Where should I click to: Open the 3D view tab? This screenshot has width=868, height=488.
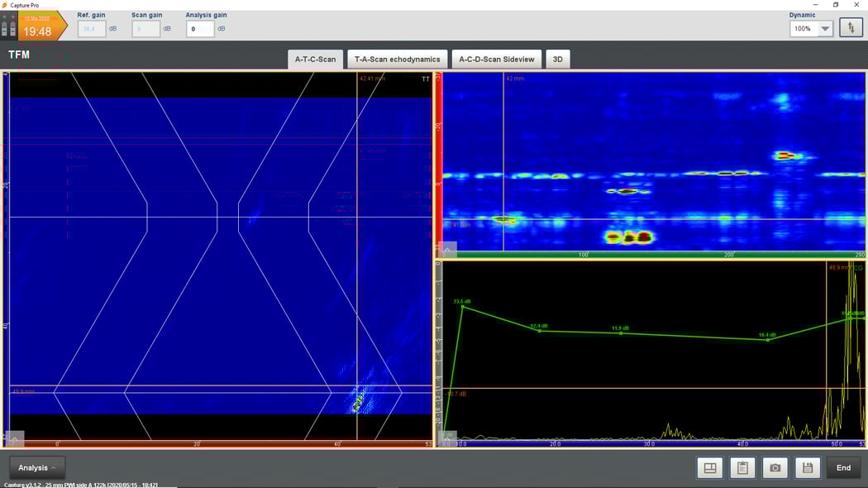[557, 59]
